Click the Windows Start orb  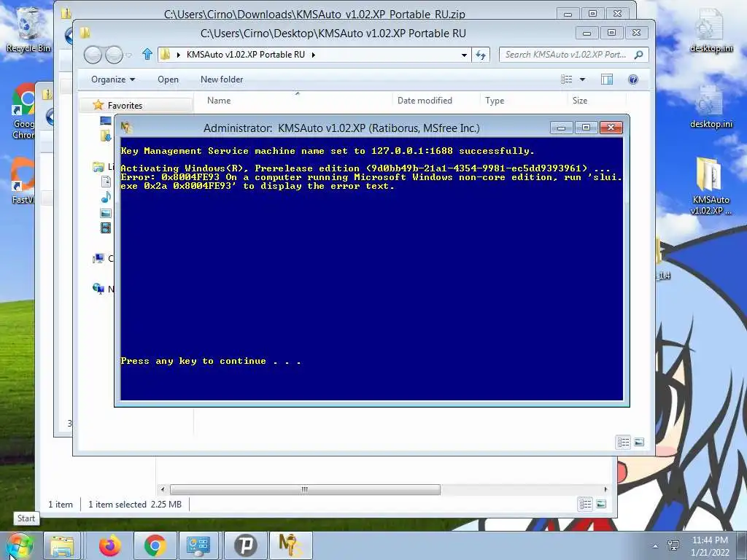[x=19, y=545]
